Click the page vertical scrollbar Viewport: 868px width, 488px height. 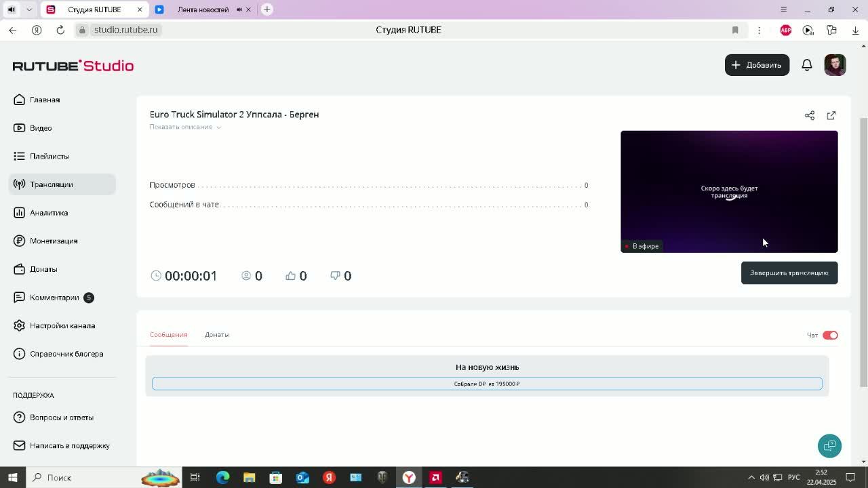(863, 254)
